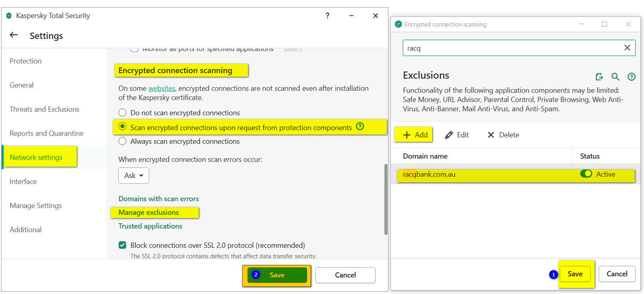Cancel changes in Kaspersky Settings window
The height and width of the screenshot is (294, 644).
[345, 275]
